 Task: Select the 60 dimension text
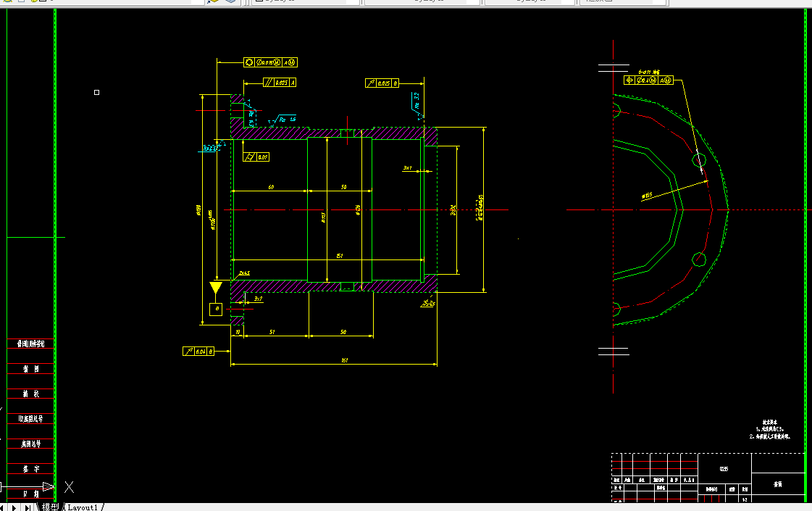(271, 187)
